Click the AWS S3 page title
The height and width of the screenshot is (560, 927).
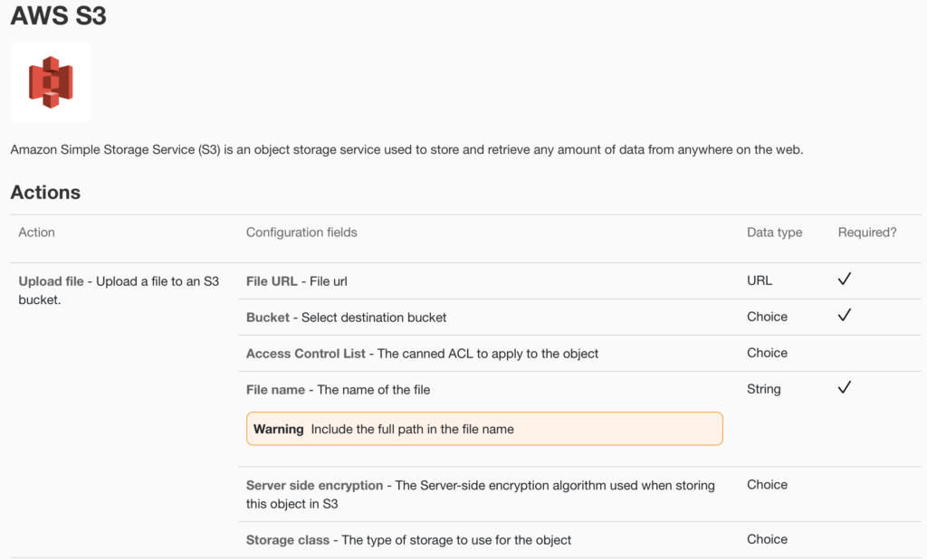pos(59,16)
